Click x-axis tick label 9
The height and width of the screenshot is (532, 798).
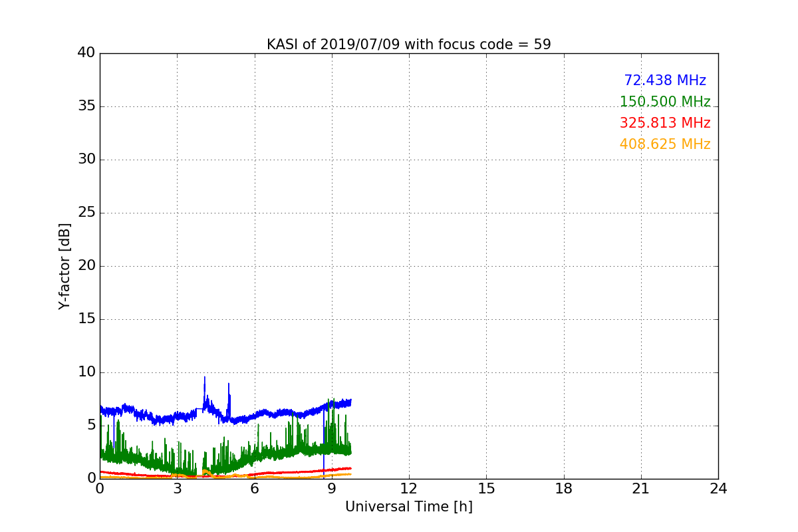(332, 489)
